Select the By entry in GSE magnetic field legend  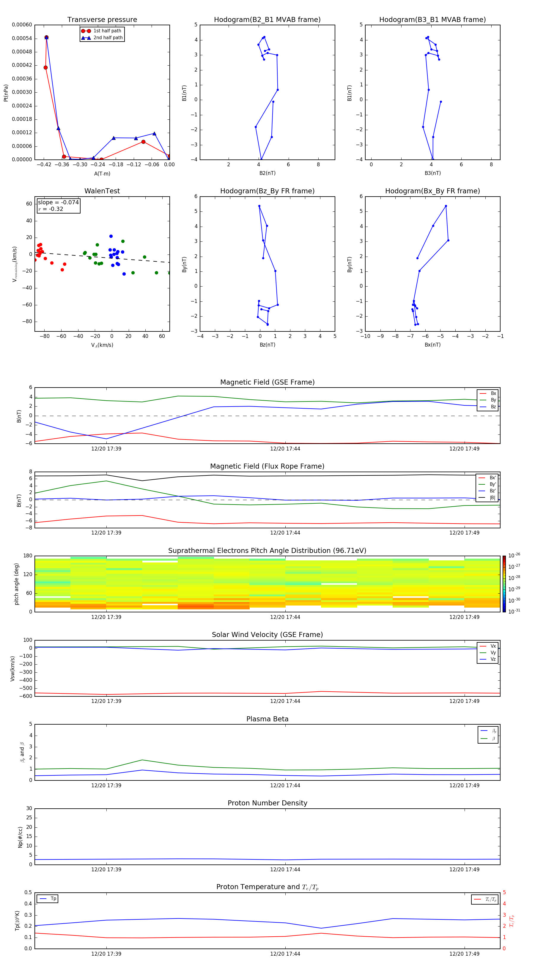(x=488, y=400)
